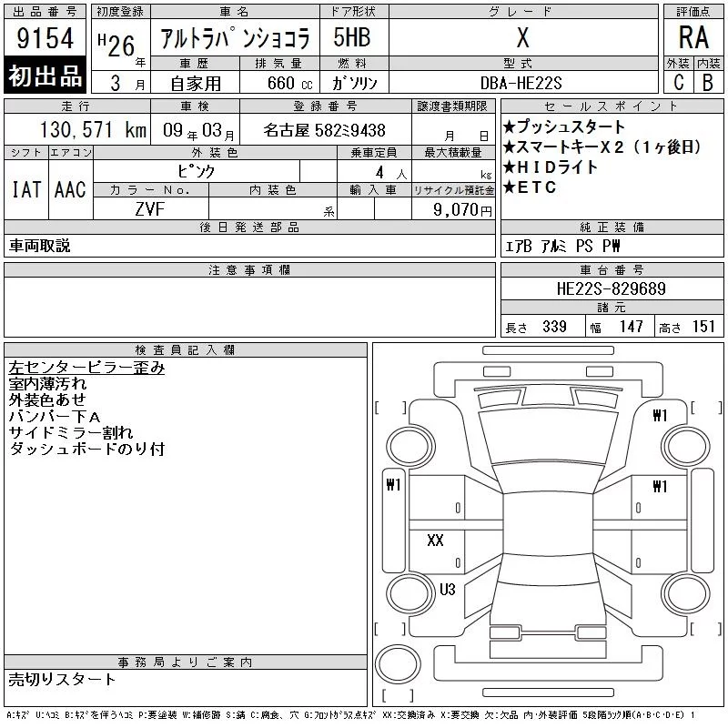The height and width of the screenshot is (728, 728).
Task: Click lot number 9154
Action: [x=45, y=37]
